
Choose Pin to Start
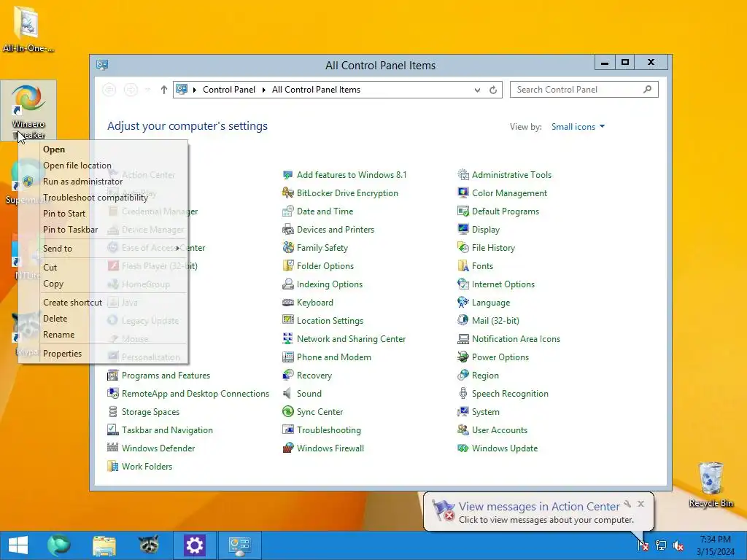[113, 214]
